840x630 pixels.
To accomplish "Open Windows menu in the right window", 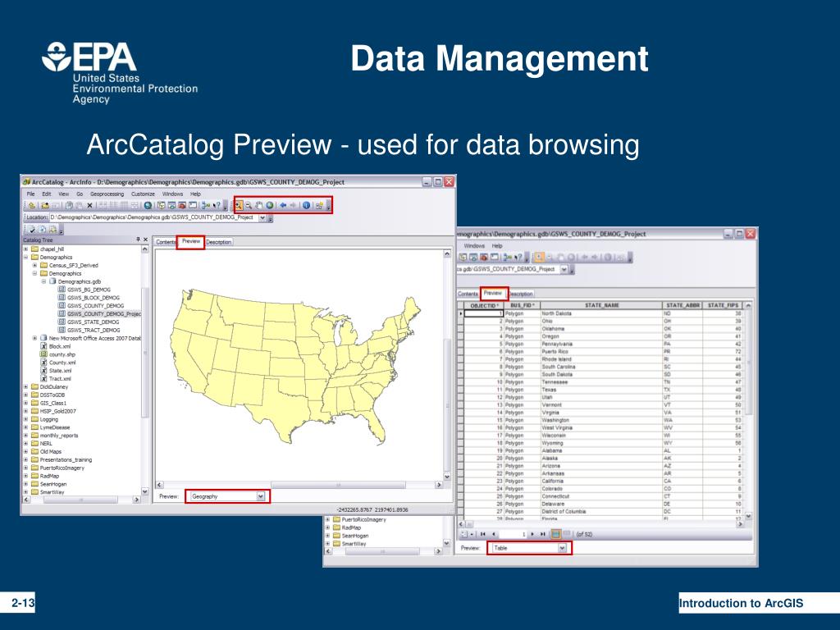I will pos(474,246).
